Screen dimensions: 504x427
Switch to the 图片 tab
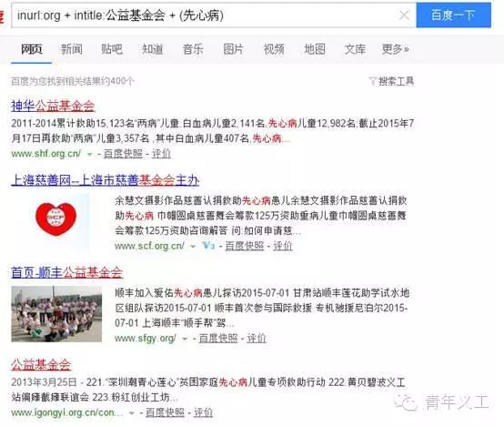(x=234, y=49)
